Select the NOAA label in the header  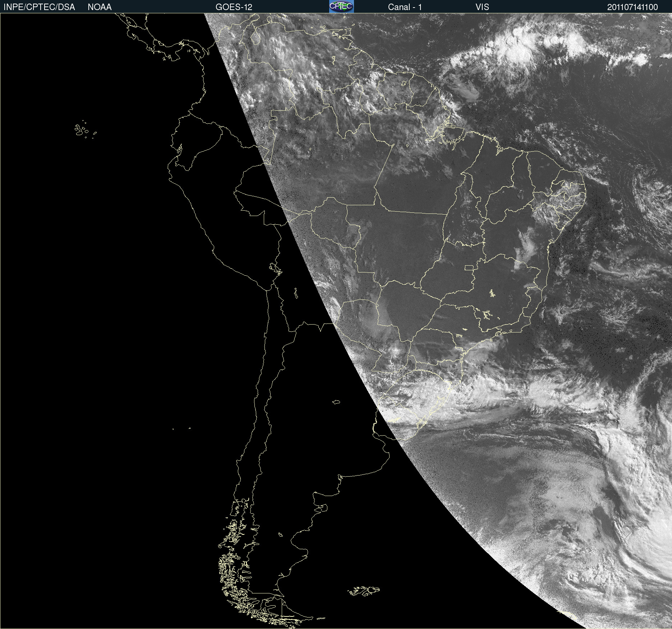coord(100,7)
